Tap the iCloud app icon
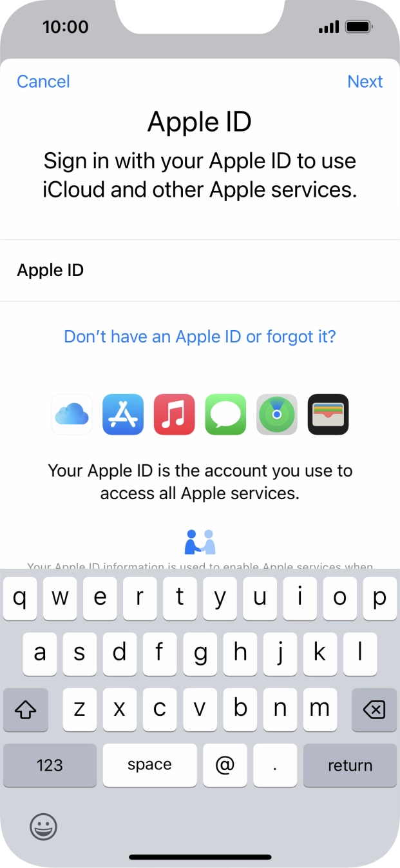This screenshot has height=868, width=400. click(x=71, y=414)
